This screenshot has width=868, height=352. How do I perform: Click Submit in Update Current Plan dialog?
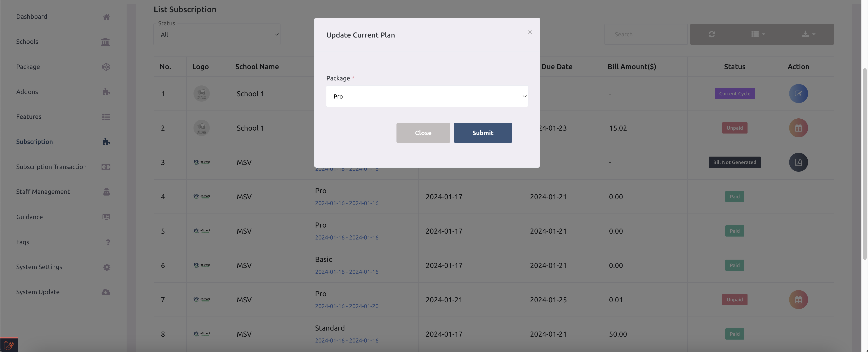(x=483, y=133)
